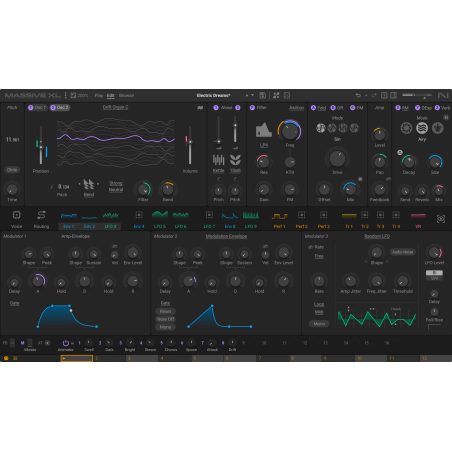The image size is (452, 452).
Task: Toggle the Mono button in Modulator 3
Action: 319,324
